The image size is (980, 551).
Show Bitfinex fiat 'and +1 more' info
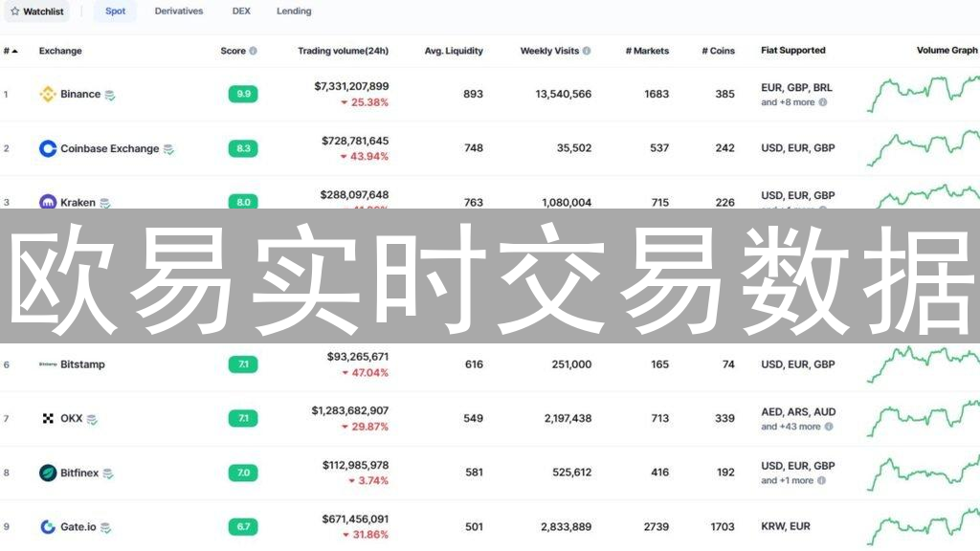coord(821,480)
